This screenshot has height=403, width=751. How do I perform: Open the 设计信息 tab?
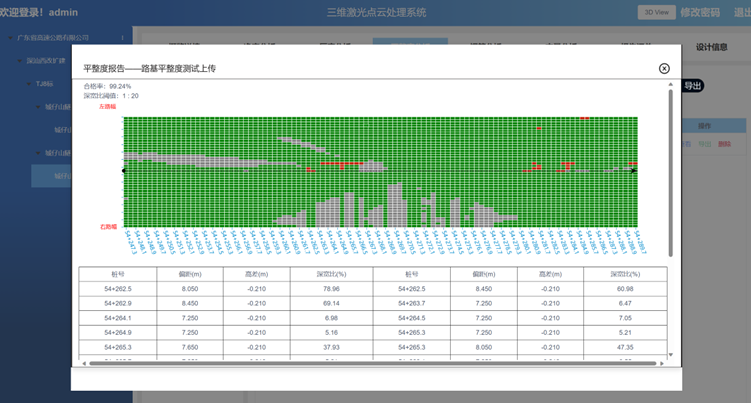[x=711, y=47]
